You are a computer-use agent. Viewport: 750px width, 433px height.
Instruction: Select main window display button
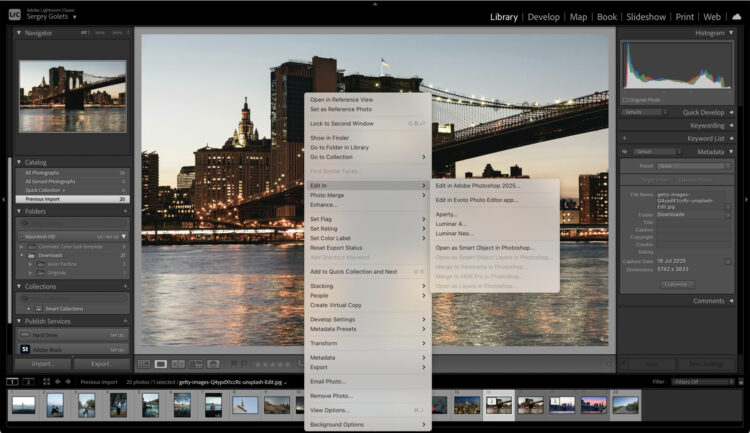point(12,381)
